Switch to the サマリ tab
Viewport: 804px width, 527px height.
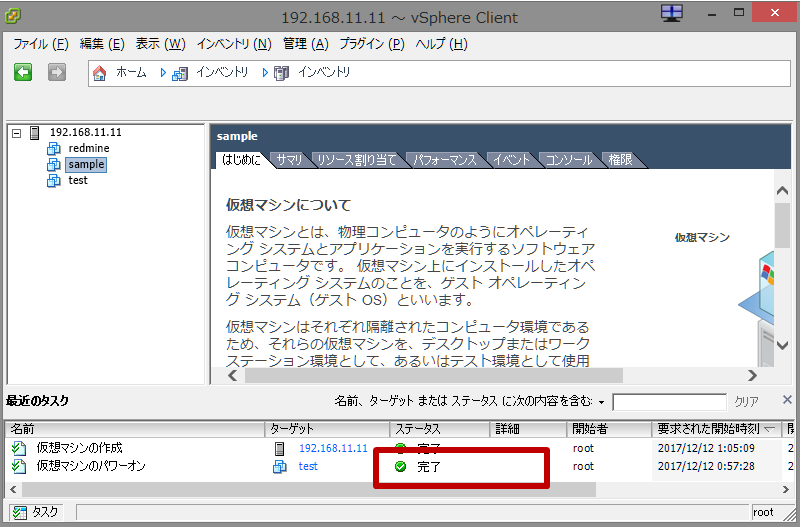point(289,160)
